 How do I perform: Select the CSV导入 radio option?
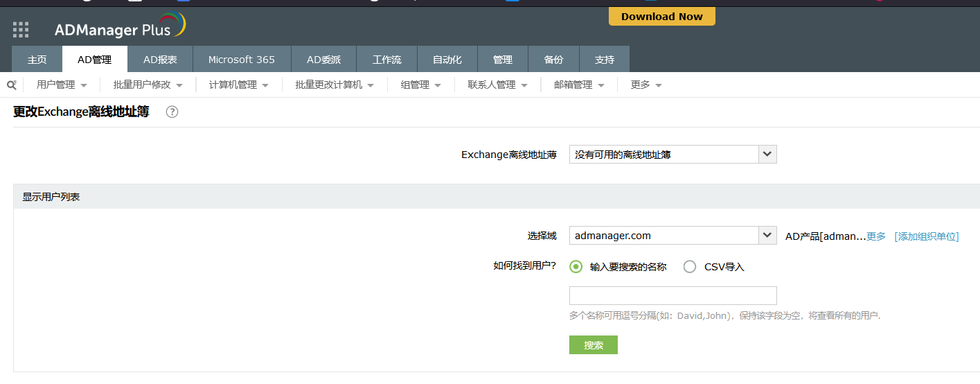[690, 266]
